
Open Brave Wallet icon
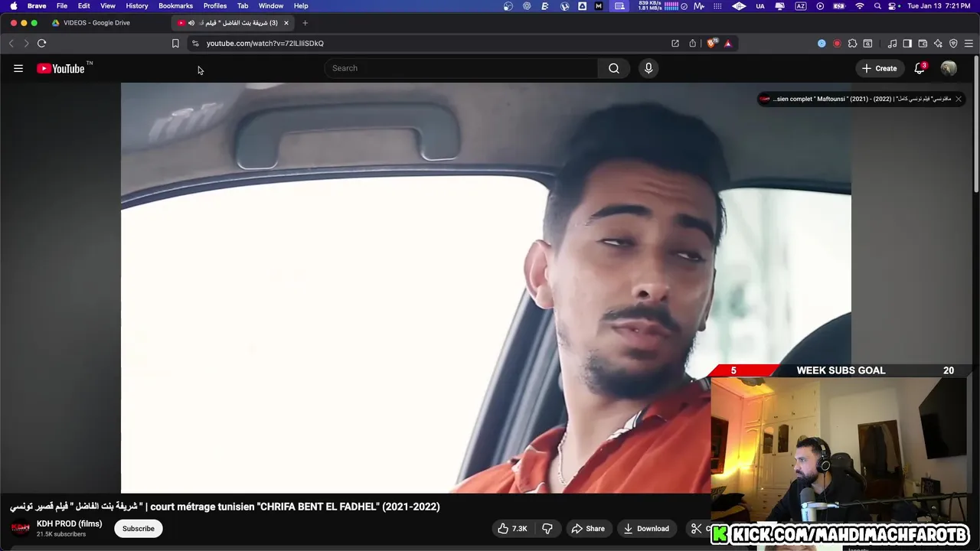click(923, 44)
